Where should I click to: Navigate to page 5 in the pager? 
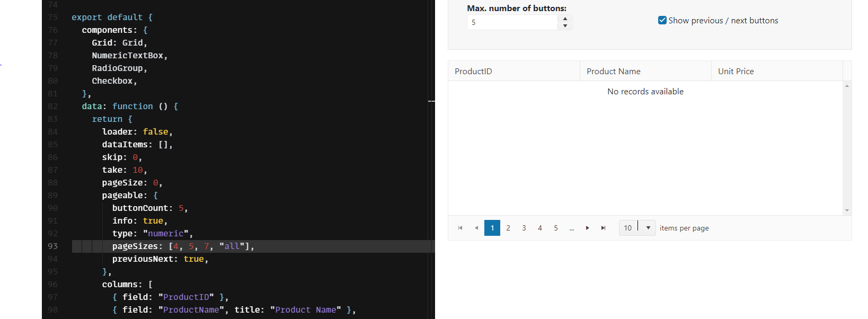(x=555, y=228)
